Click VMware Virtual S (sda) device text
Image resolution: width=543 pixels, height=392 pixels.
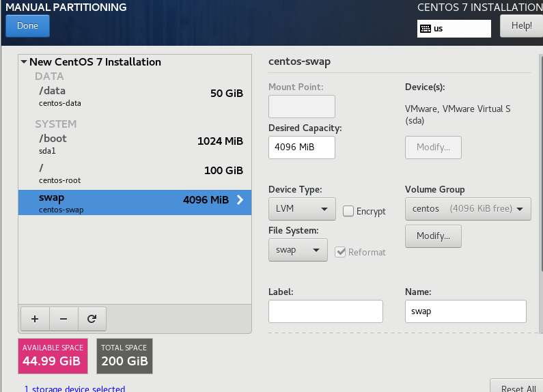pos(458,115)
